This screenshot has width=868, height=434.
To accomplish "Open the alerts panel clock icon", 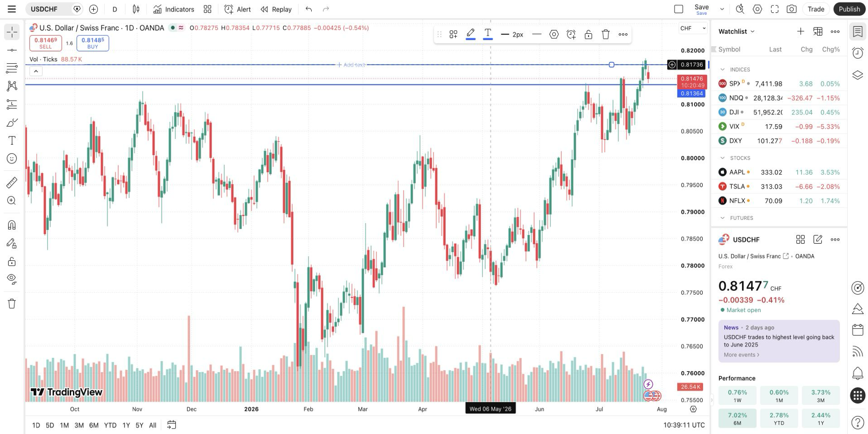I will click(858, 53).
